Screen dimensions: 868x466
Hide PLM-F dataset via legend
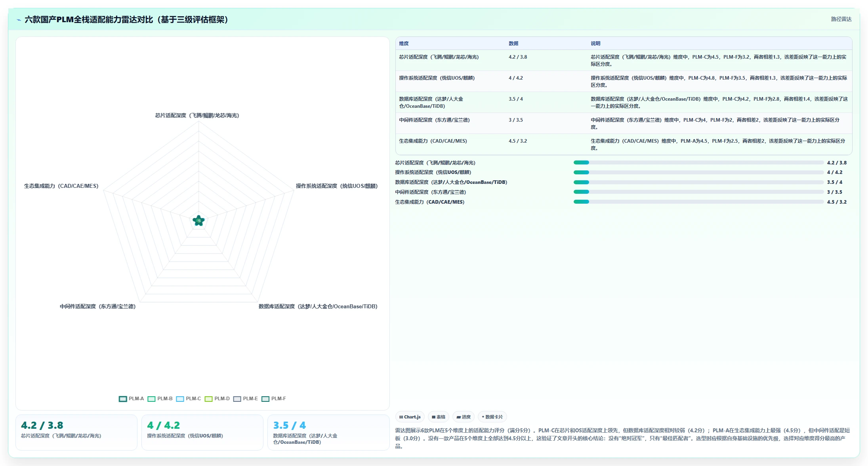(274, 399)
